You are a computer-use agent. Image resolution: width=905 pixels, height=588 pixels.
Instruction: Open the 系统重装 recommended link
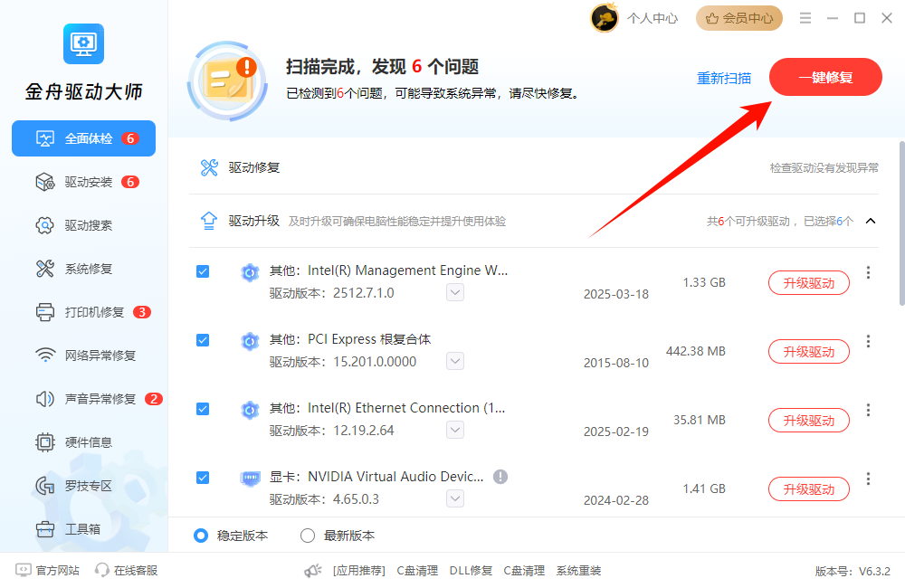(x=578, y=571)
